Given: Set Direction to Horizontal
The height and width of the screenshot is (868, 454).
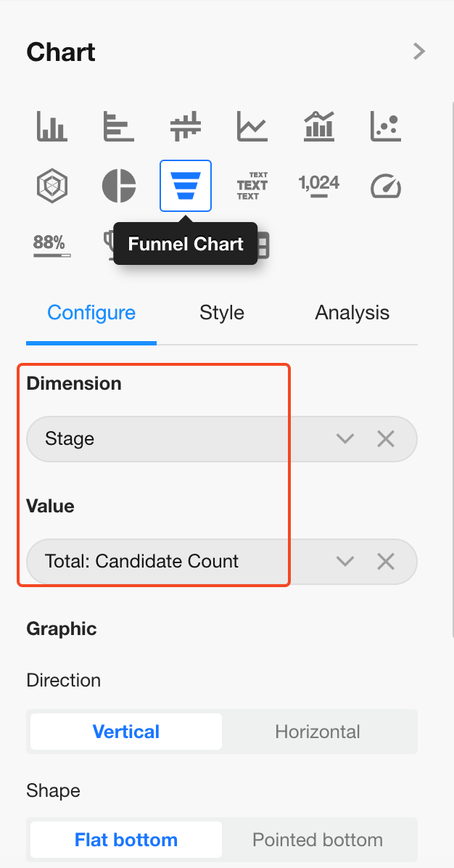Looking at the screenshot, I should pyautogui.click(x=318, y=732).
